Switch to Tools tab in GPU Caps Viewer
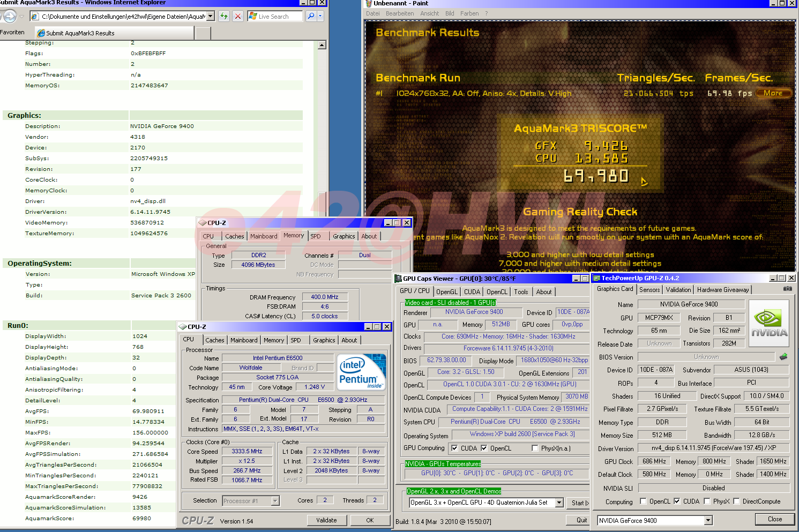This screenshot has width=799, height=532. pos(521,292)
